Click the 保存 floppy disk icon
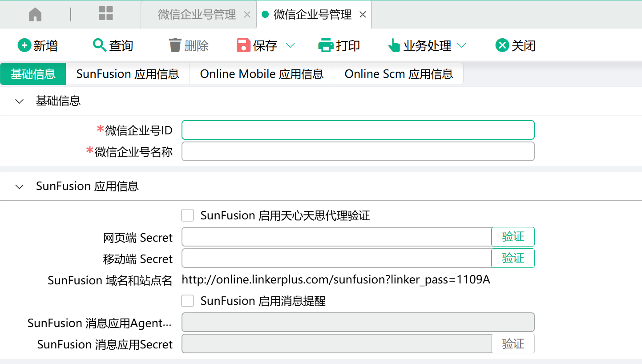Viewport: 642px width, 364px height. [243, 45]
